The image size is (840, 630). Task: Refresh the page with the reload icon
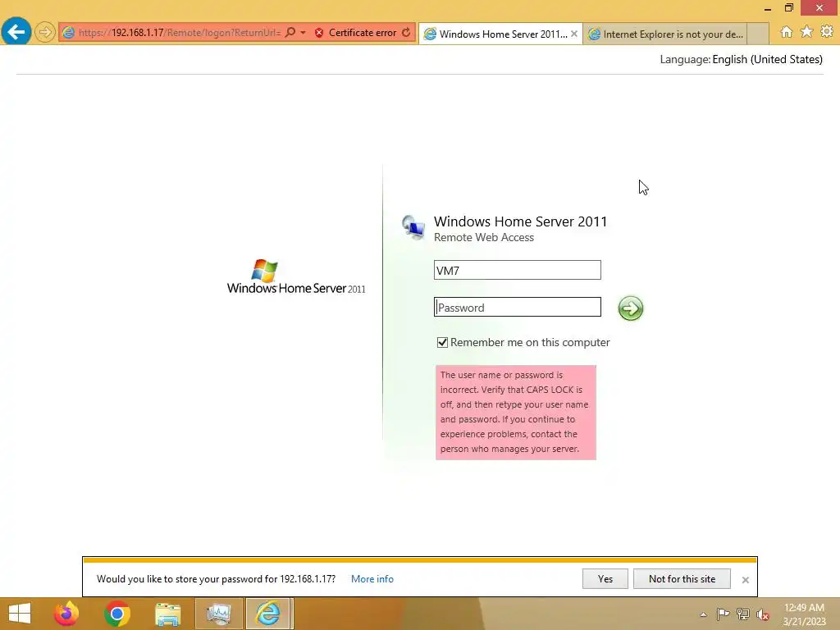pyautogui.click(x=406, y=33)
